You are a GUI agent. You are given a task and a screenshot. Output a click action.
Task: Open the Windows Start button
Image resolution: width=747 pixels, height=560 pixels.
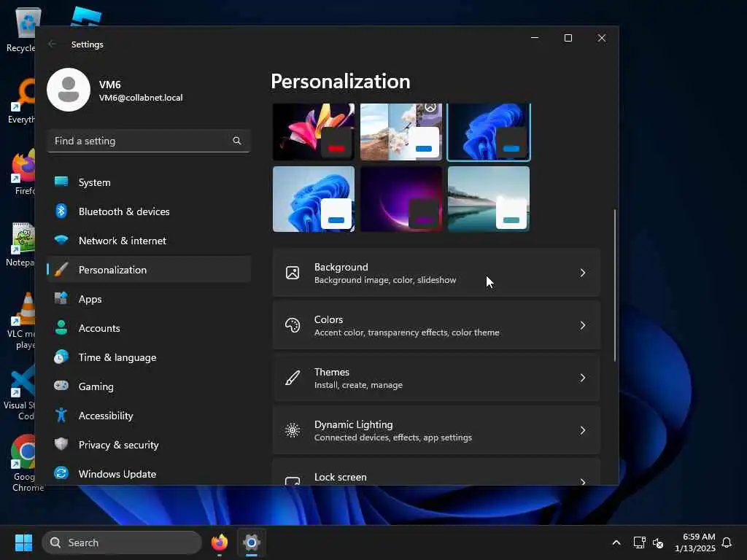pos(23,542)
